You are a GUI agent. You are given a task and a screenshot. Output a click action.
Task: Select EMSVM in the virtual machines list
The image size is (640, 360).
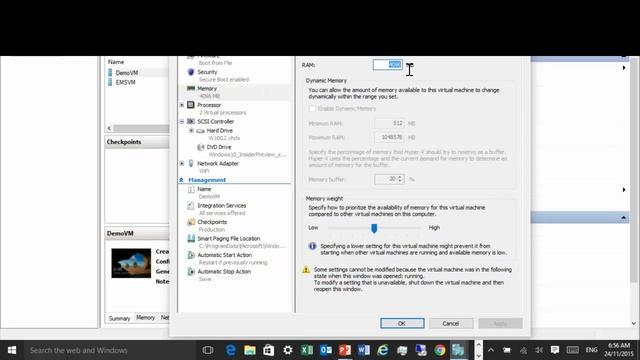pos(125,82)
